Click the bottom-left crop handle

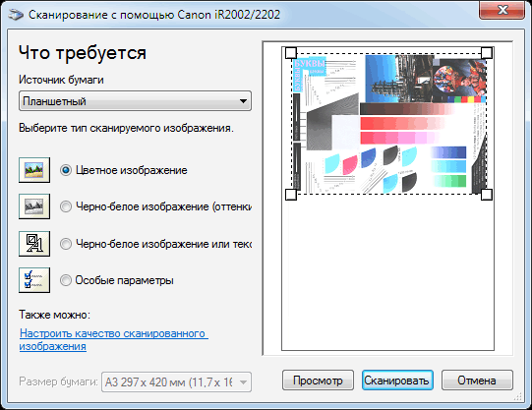click(291, 195)
